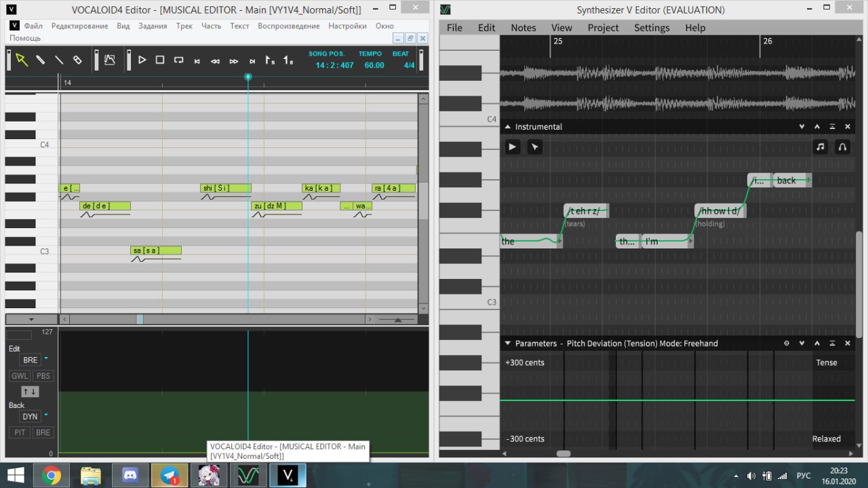
Task: Click the music note icon in Synthesizer V
Action: pyautogui.click(x=821, y=147)
